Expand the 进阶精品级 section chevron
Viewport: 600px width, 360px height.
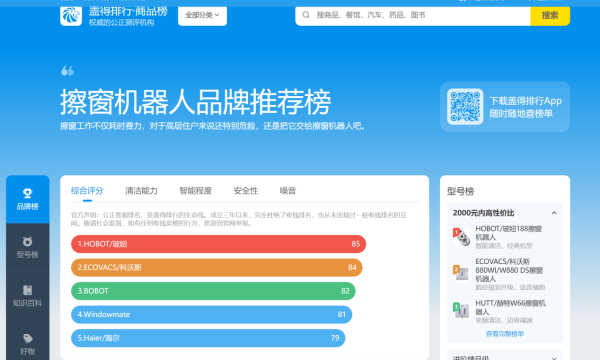[x=554, y=358]
